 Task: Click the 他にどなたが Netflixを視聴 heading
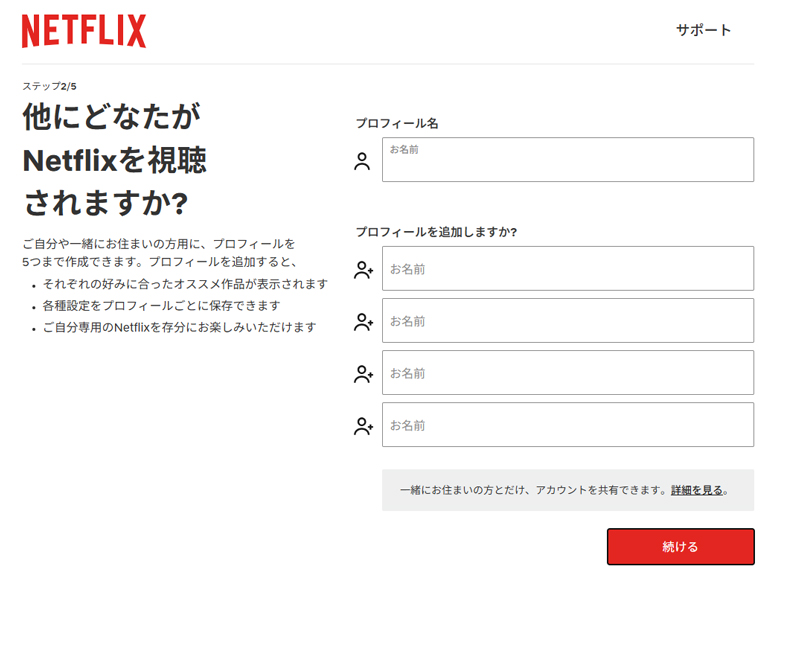click(115, 159)
